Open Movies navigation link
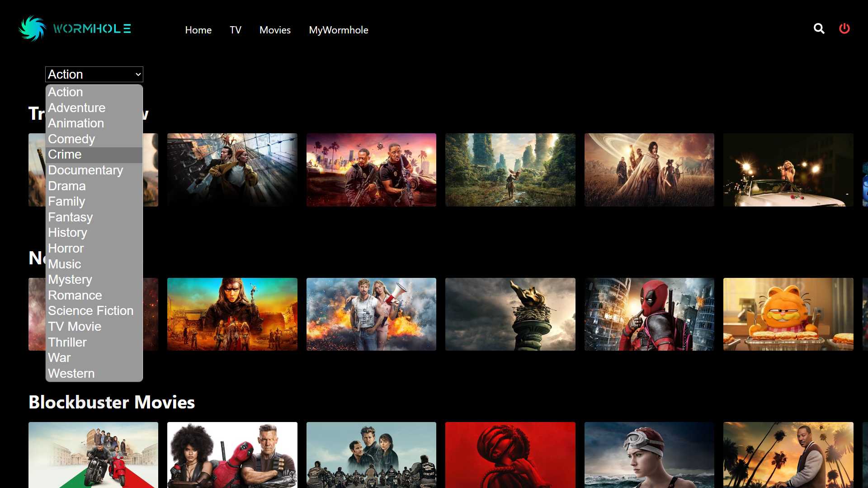This screenshot has height=488, width=868. [x=275, y=30]
